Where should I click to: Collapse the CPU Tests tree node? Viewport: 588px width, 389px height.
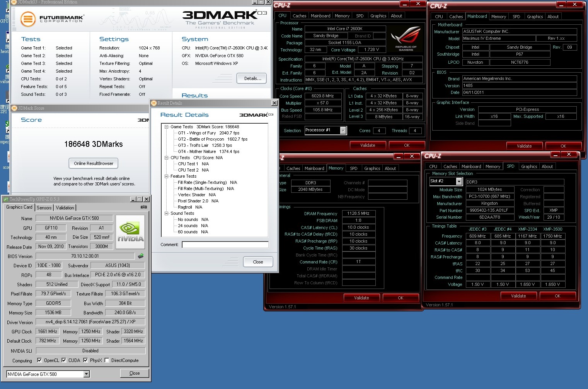[x=166, y=158]
